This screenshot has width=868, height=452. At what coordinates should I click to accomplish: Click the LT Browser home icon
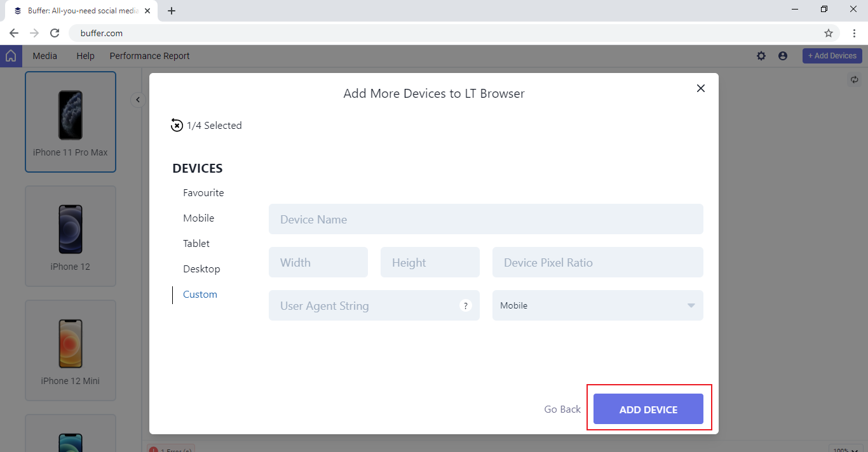pyautogui.click(x=11, y=56)
